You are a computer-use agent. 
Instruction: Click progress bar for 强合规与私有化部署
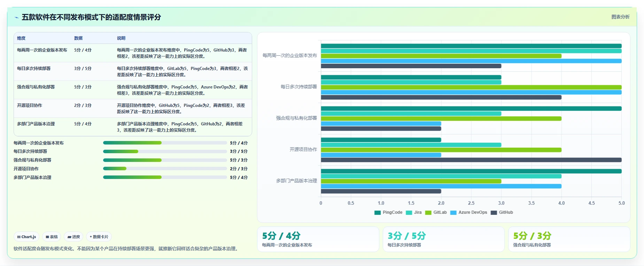pos(165,160)
